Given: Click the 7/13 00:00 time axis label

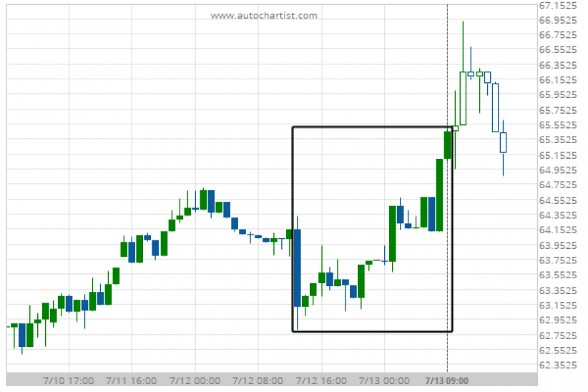Looking at the screenshot, I should coord(384,381).
